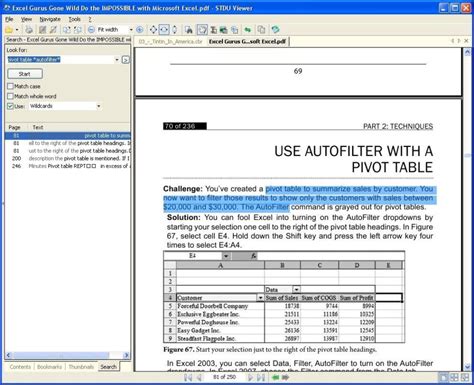
Task: Click the pencil edit toolbar icon
Action: click(x=53, y=30)
